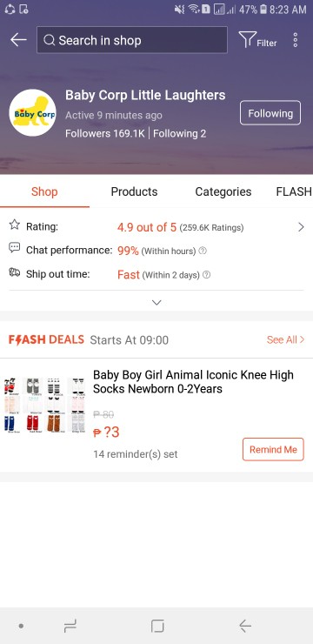Screen dimensions: 313x644
Task: Switch to the Products tab
Action: pos(134,191)
